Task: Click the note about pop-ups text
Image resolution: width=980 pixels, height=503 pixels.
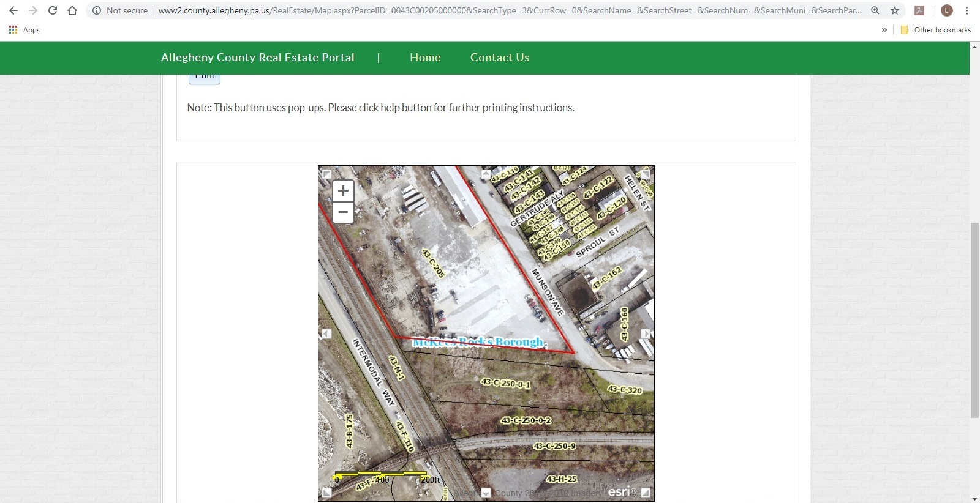Action: (x=380, y=108)
